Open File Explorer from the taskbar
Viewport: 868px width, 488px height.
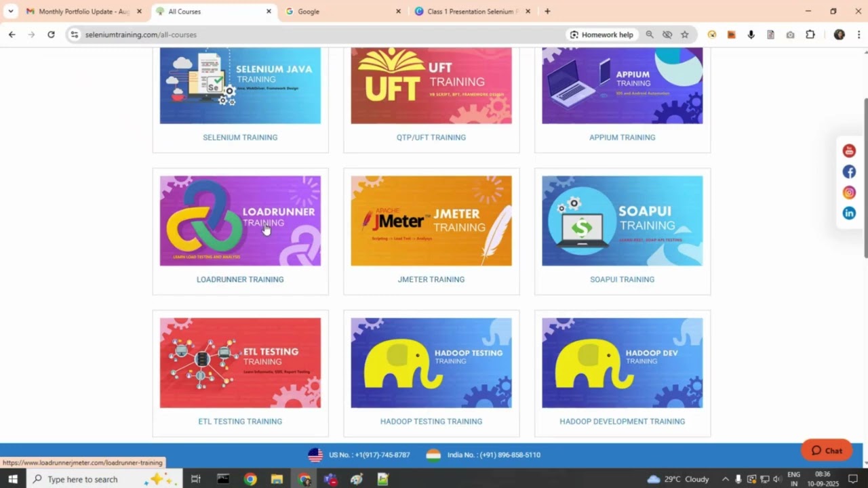[x=277, y=479]
